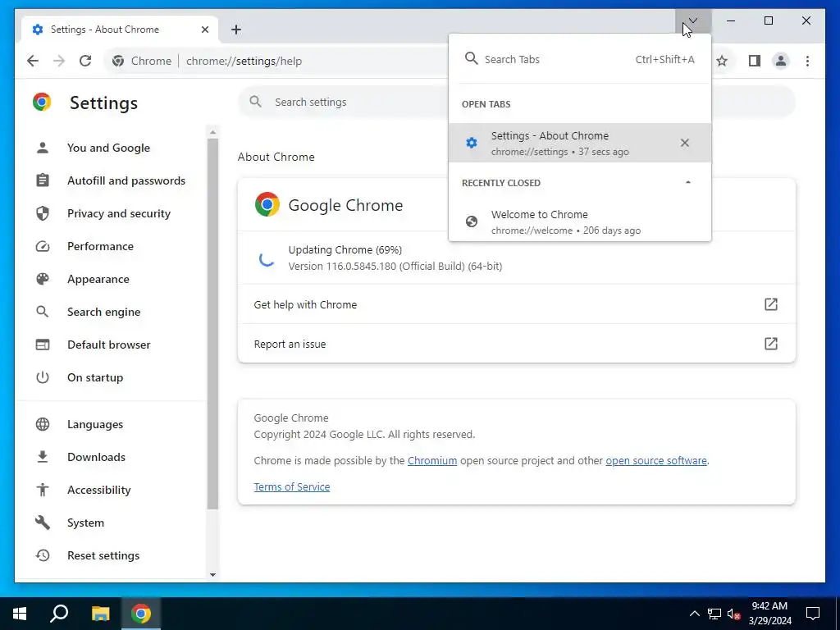840x630 pixels.
Task: Reload the current page
Action: (x=85, y=61)
